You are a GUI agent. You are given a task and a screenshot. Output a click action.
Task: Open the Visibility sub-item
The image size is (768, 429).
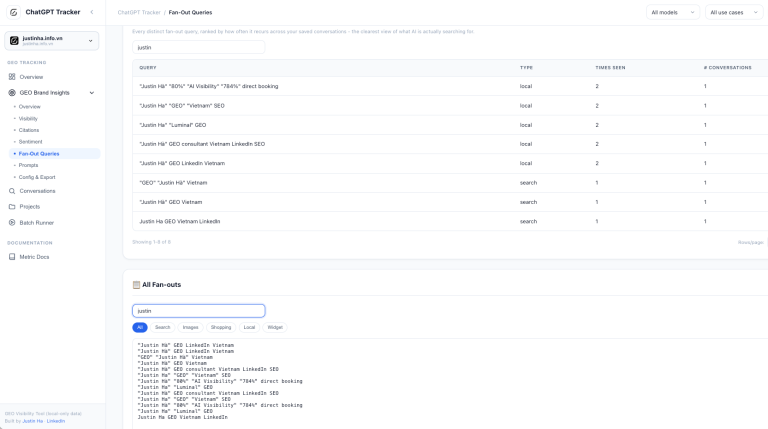(x=28, y=119)
